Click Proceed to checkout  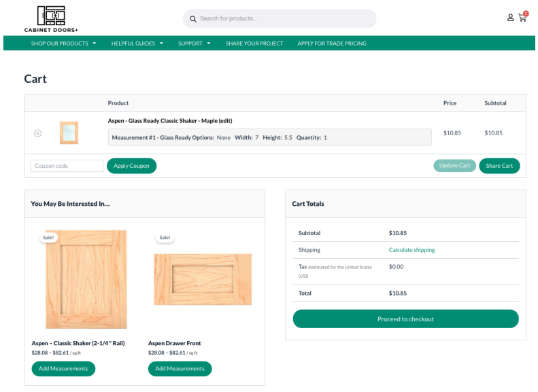(405, 319)
